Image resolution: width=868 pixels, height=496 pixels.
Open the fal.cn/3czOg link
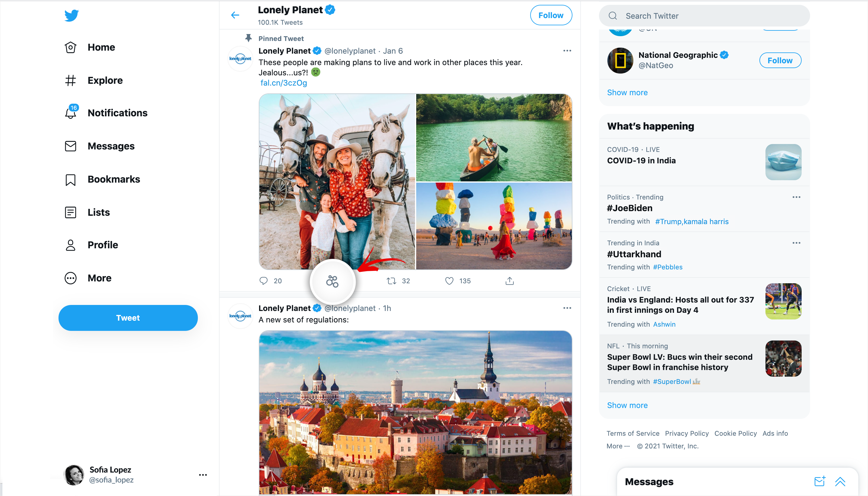coord(283,83)
